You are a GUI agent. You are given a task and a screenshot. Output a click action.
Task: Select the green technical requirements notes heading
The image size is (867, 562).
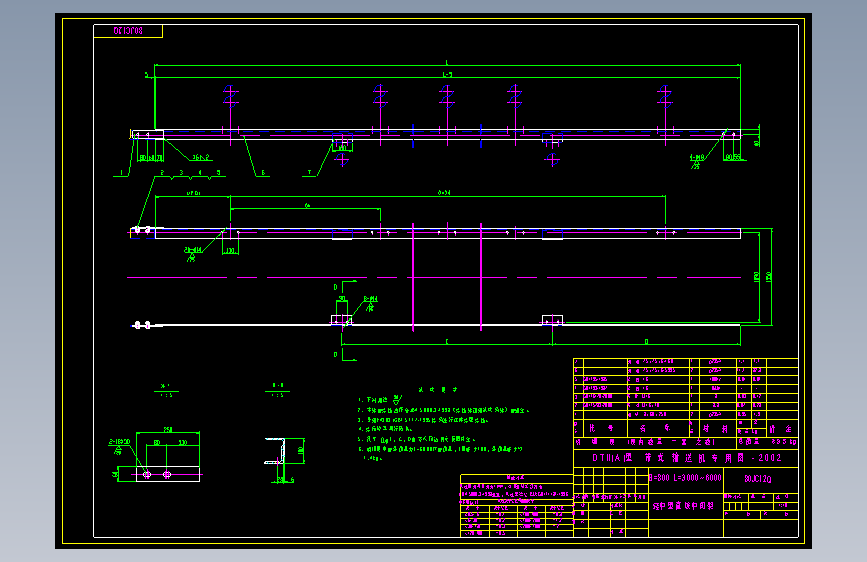click(438, 390)
